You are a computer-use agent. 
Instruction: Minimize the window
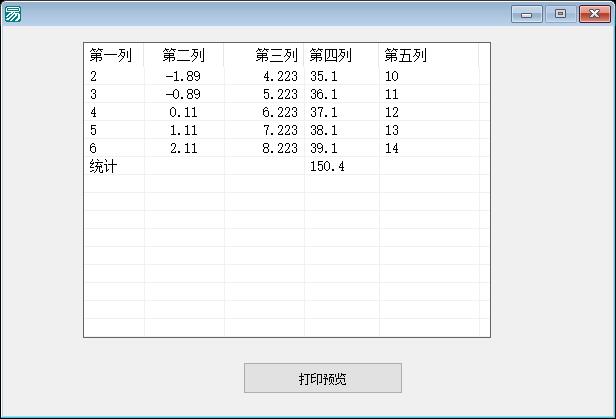click(x=526, y=14)
